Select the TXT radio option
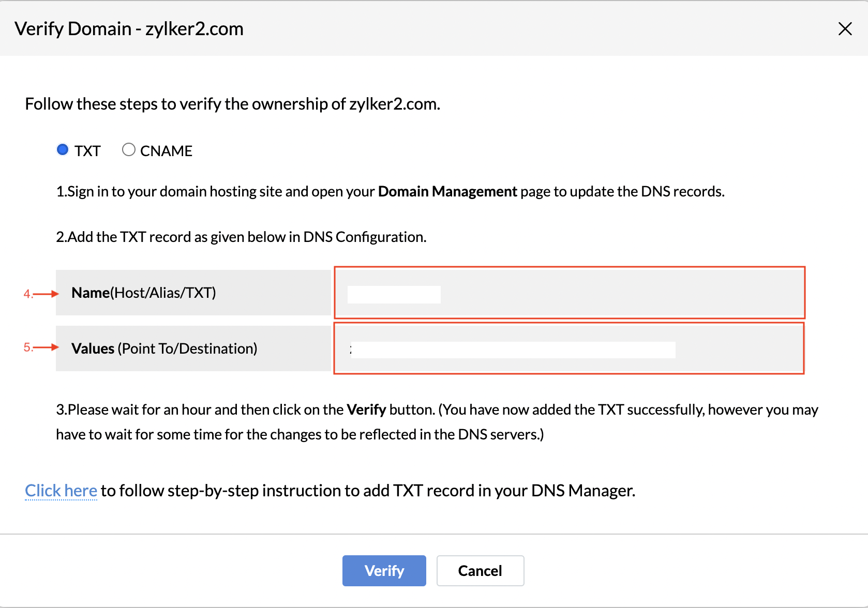This screenshot has width=868, height=608. coord(63,150)
